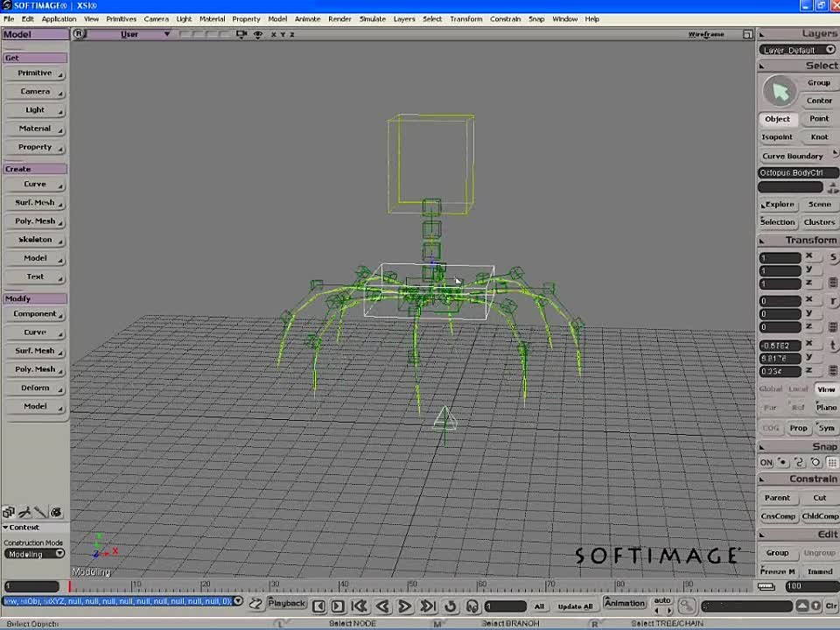This screenshot has width=840, height=630.
Task: Toggle Sym symmetry mode
Action: (x=826, y=428)
